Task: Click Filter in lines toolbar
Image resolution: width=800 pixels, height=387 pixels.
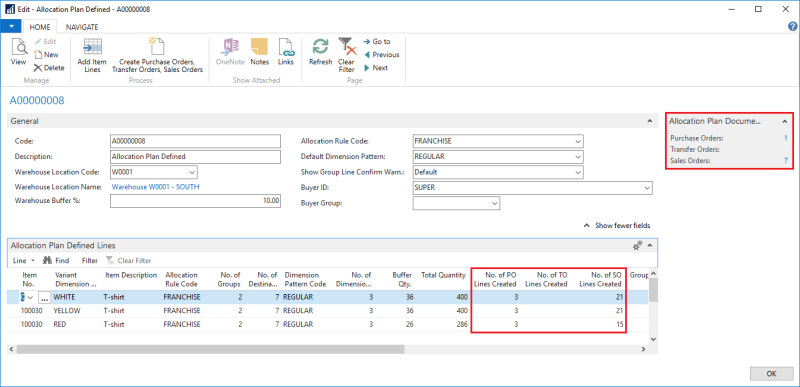Action: pos(90,261)
